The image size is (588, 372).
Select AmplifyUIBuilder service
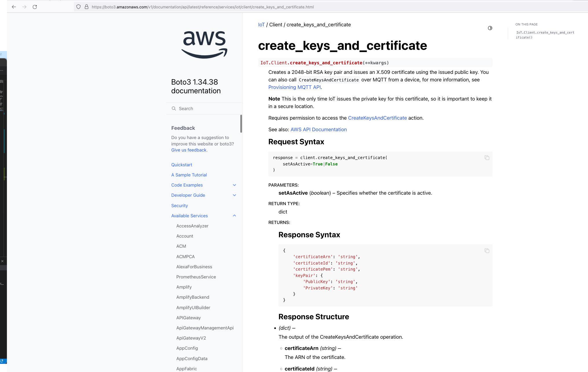point(193,308)
